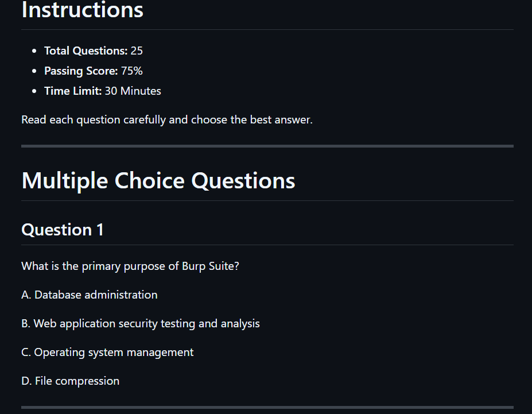Image resolution: width=532 pixels, height=414 pixels.
Task: Click the thick divider above Multiple Choice Questions
Action: tap(267, 146)
